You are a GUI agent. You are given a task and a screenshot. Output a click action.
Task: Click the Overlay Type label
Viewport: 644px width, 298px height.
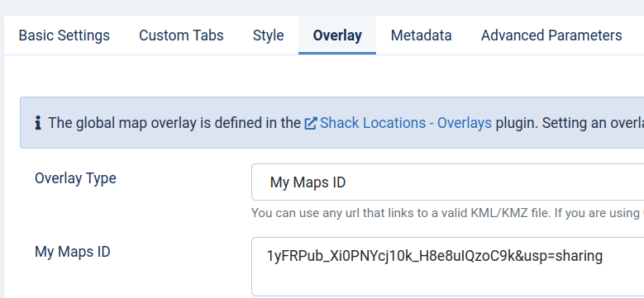click(x=75, y=178)
